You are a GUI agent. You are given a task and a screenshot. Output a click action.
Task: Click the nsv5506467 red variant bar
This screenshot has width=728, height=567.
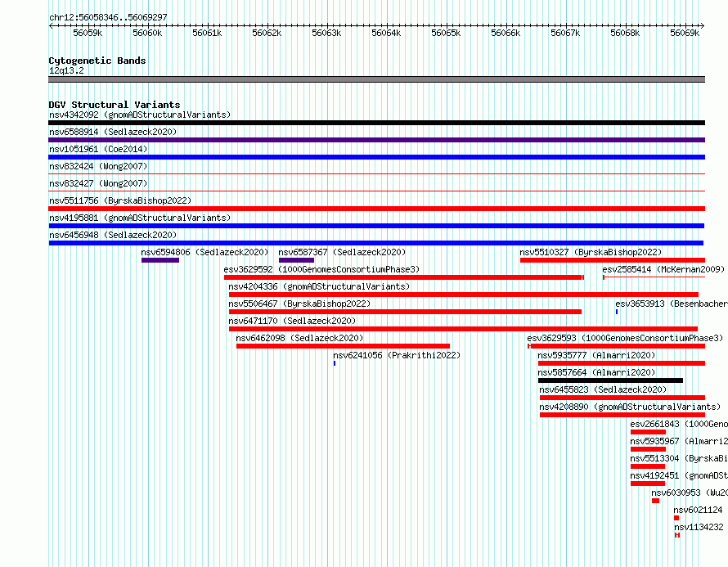tap(406, 312)
